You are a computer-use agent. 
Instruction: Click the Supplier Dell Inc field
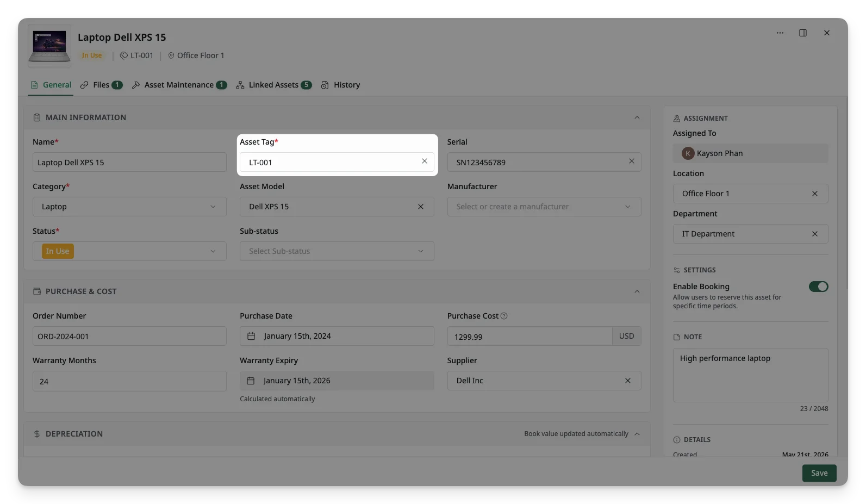coord(544,381)
